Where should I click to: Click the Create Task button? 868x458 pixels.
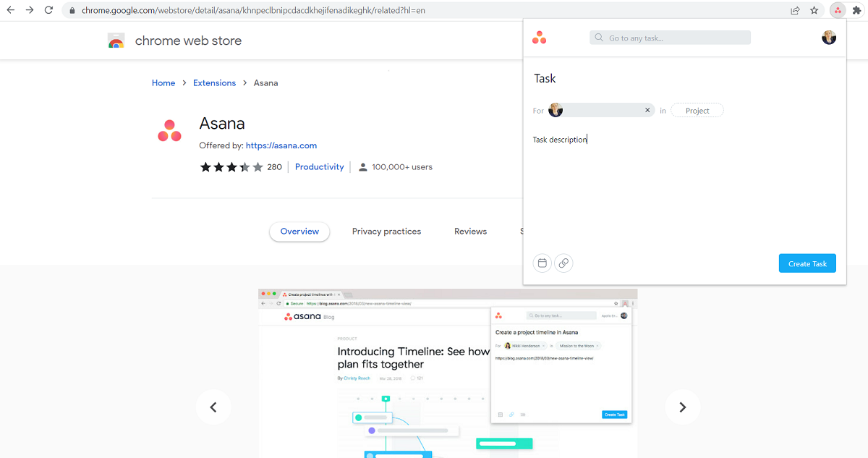[x=807, y=263]
